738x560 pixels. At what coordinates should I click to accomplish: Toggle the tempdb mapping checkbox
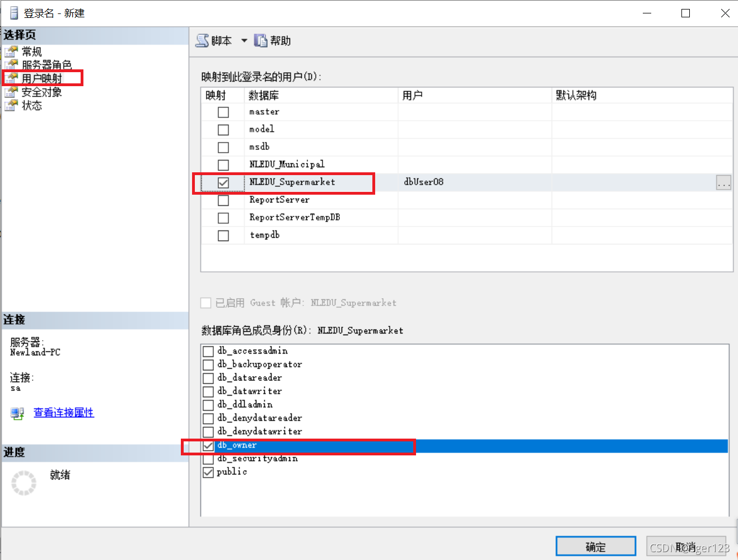coord(223,236)
